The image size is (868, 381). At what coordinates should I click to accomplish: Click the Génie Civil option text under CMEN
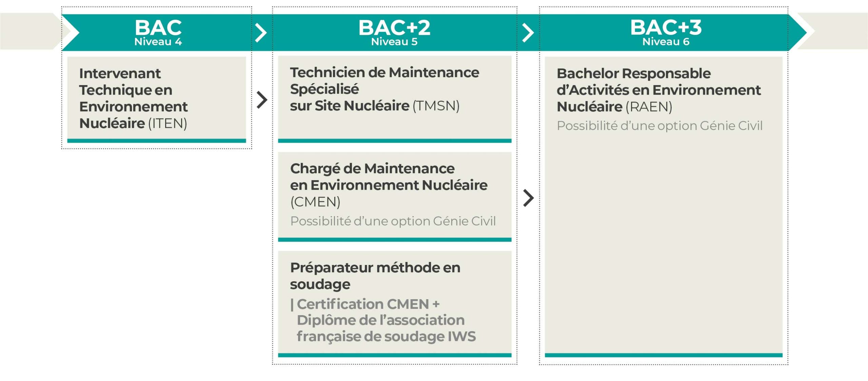(393, 221)
